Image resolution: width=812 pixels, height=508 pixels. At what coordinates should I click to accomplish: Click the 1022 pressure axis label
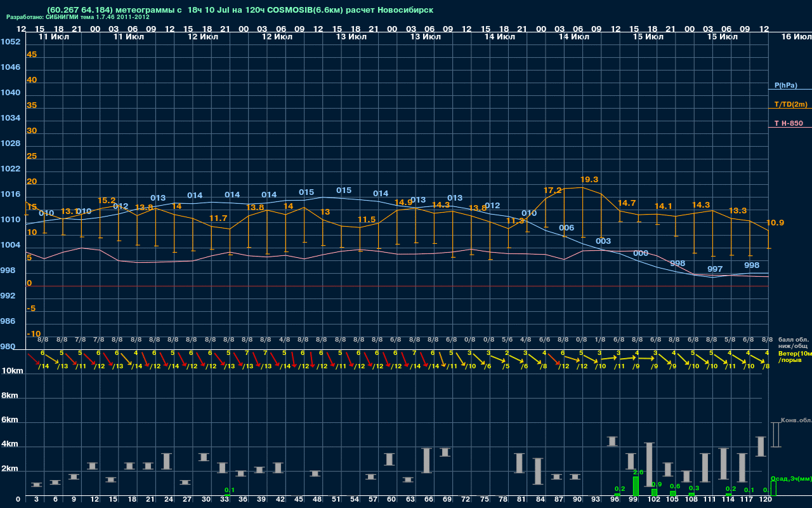10,169
